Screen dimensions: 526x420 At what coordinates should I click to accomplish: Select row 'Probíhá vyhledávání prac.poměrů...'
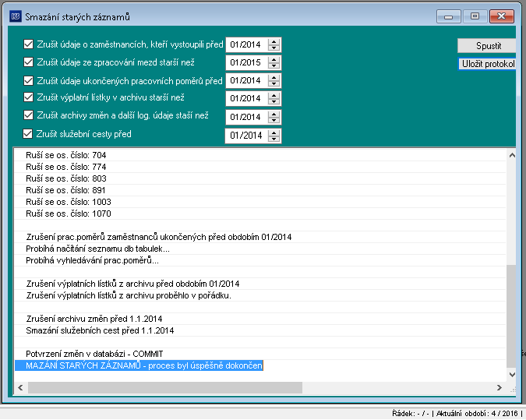coord(260,261)
